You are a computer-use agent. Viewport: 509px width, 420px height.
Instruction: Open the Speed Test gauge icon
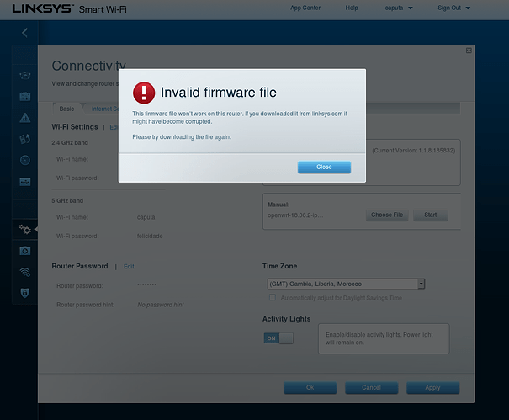25,160
